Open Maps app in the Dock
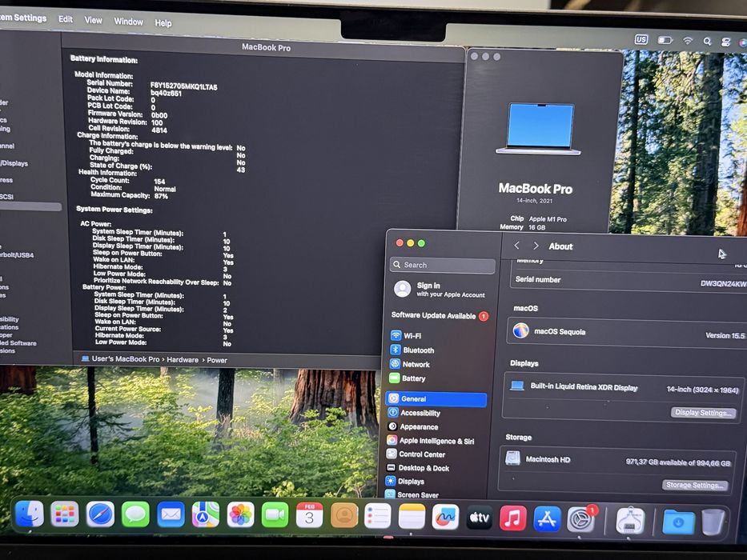This screenshot has width=747, height=560. click(206, 514)
